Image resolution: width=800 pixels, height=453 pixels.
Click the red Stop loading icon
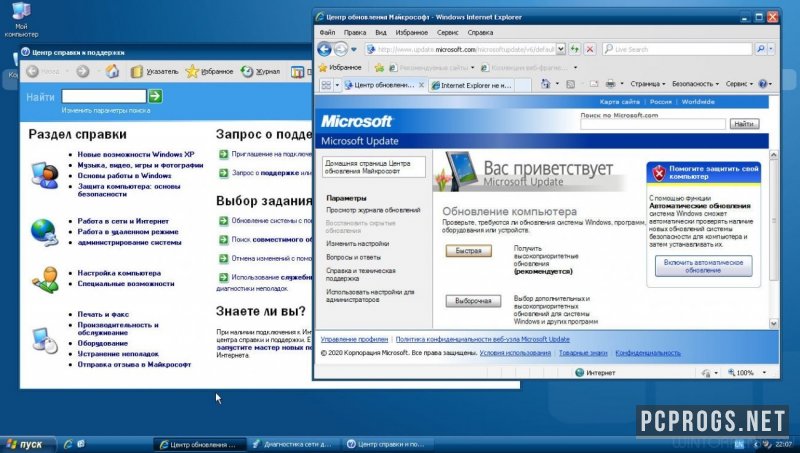(590, 49)
